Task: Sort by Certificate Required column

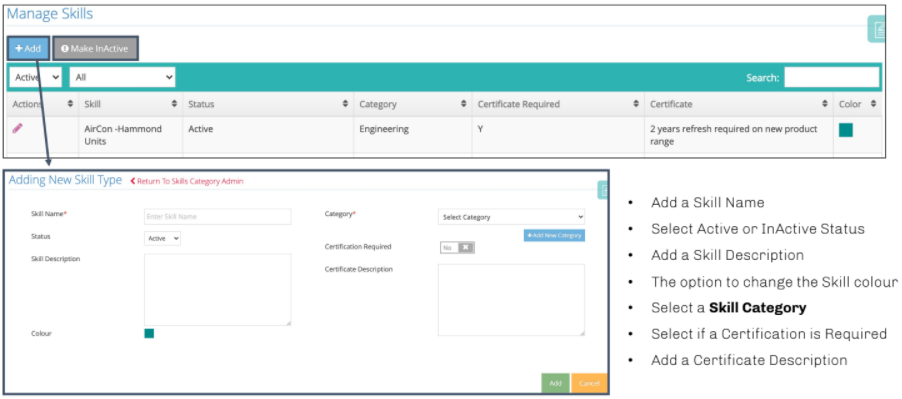Action: tap(558, 104)
